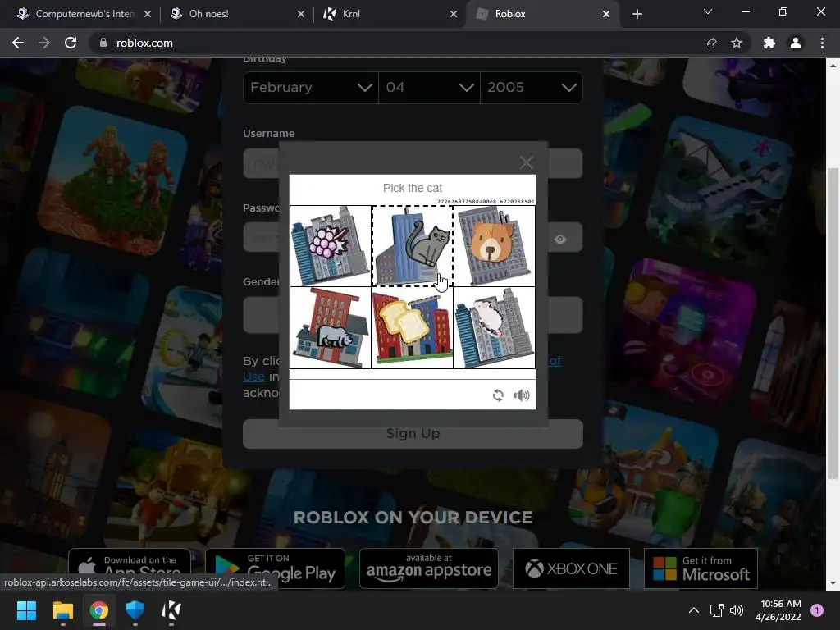The width and height of the screenshot is (840, 630).
Task: Open the Krnl app in taskbar
Action: pyautogui.click(x=171, y=610)
